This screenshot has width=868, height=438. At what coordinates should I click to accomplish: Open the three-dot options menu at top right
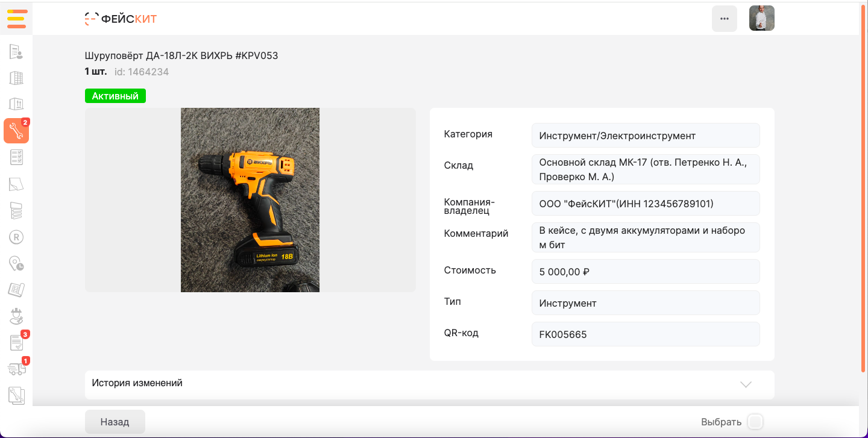tap(724, 19)
